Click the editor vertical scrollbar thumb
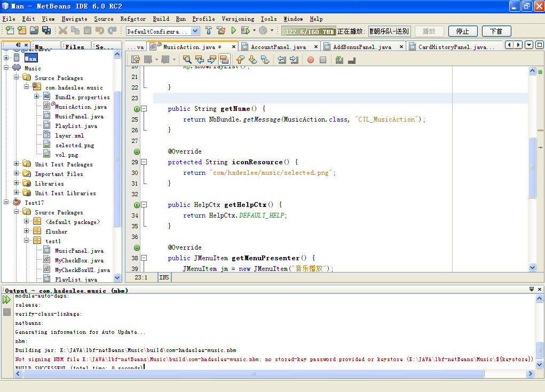Viewport: 545px width, 392px height. pyautogui.click(x=532, y=167)
